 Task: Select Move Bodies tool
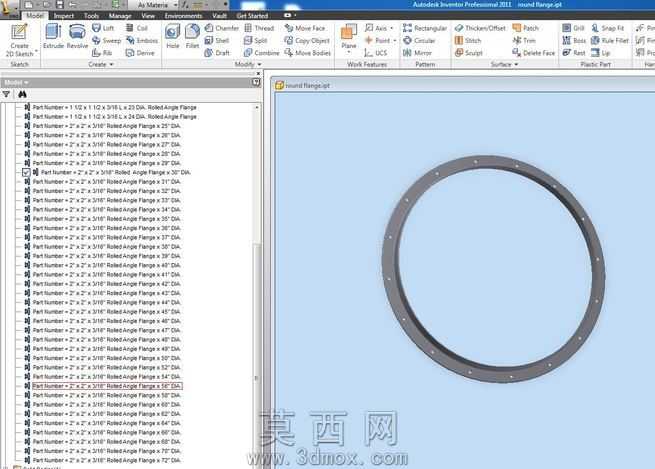coord(307,53)
